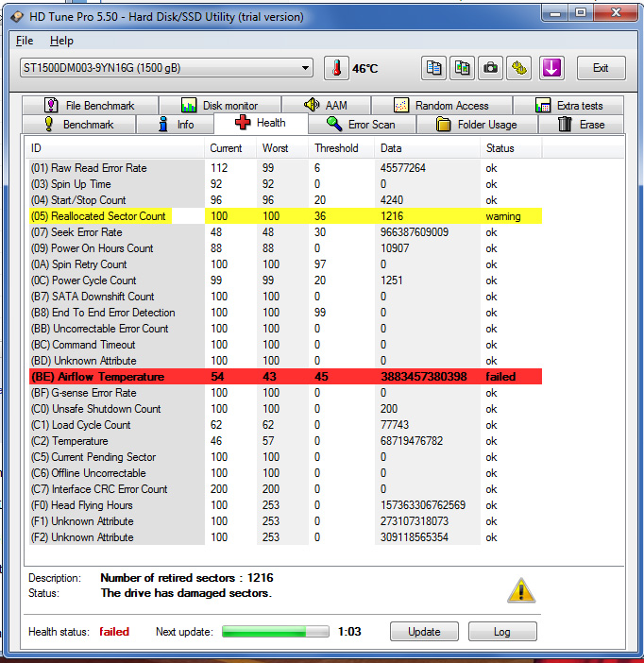Switch to the Erase tab

pos(581,125)
